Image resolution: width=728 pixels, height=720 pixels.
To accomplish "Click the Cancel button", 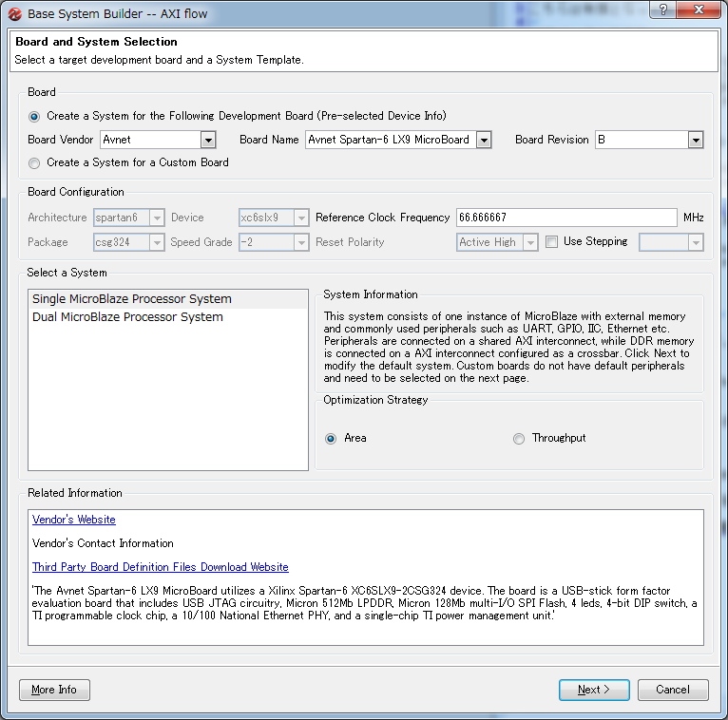I will (x=673, y=690).
